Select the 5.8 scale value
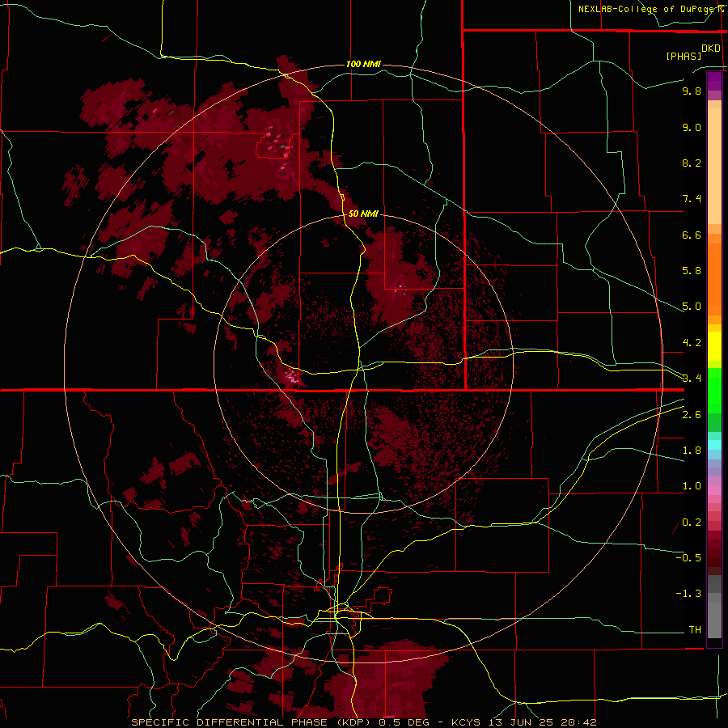 pyautogui.click(x=692, y=271)
